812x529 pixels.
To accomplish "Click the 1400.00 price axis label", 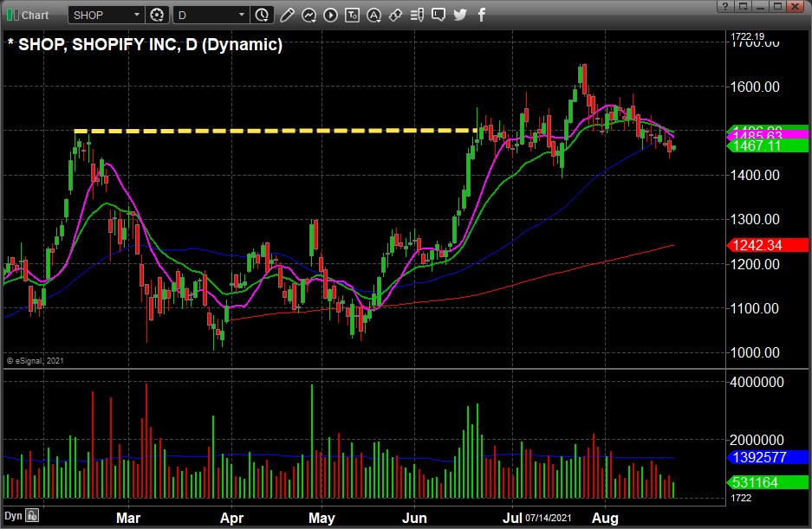I will coord(755,176).
